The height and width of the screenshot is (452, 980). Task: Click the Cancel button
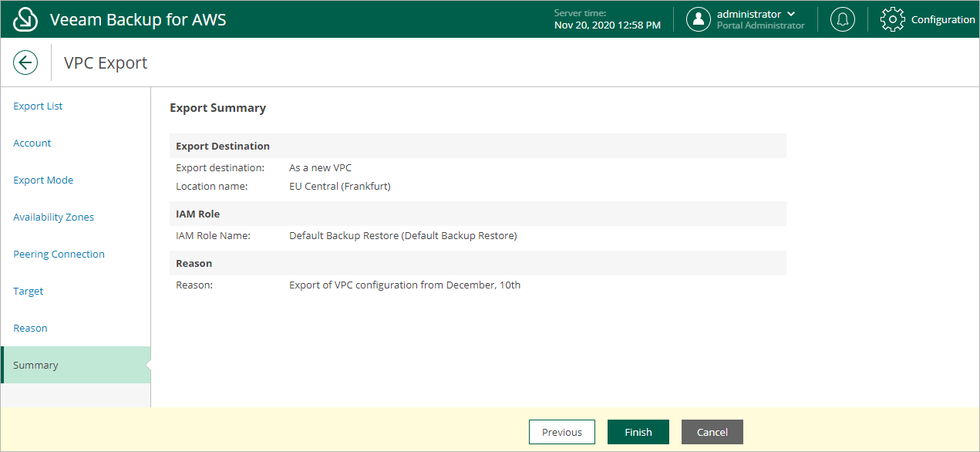712,432
